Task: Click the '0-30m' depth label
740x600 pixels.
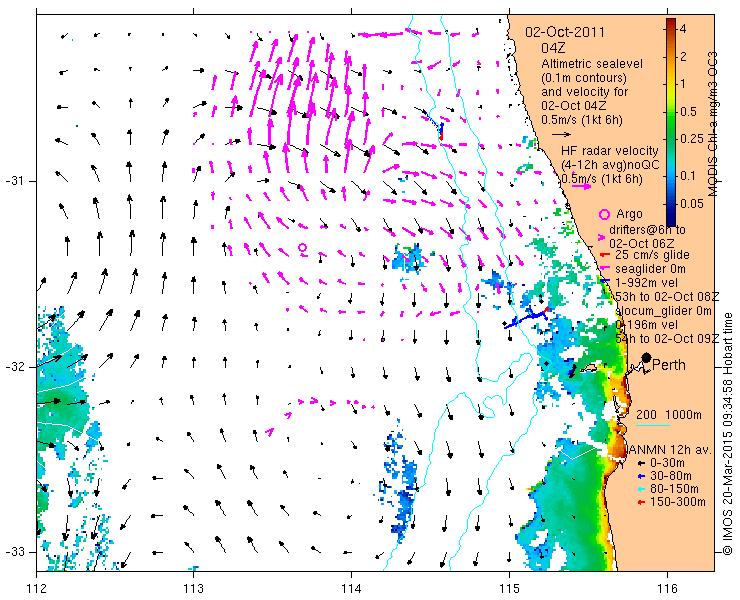Action: click(x=667, y=463)
